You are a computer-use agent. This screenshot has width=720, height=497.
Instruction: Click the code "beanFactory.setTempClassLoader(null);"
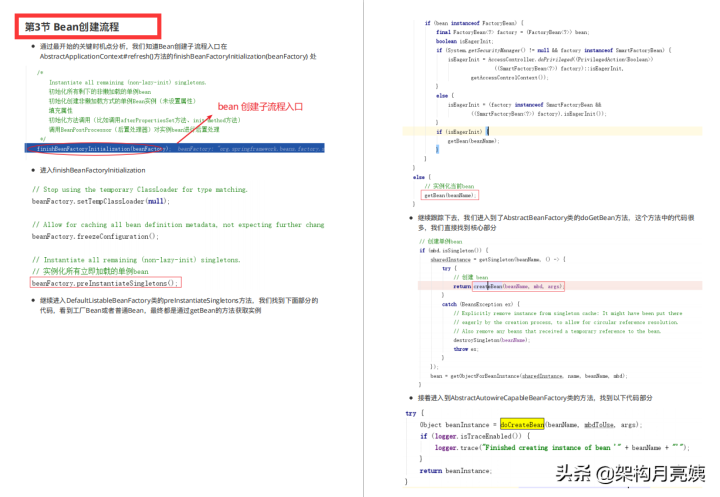(x=101, y=201)
